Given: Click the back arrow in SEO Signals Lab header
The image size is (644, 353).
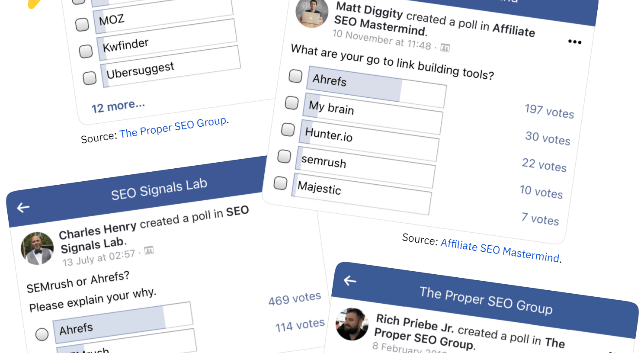Looking at the screenshot, I should 23,208.
